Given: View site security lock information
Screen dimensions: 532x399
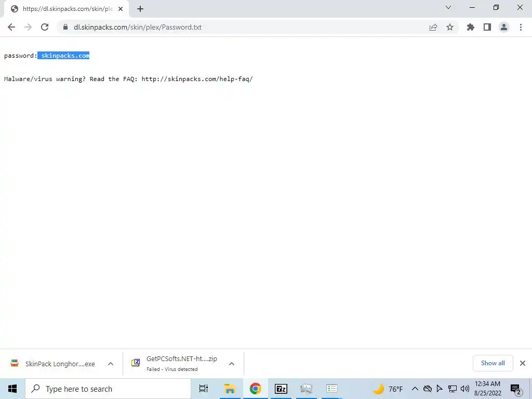Looking at the screenshot, I should (65, 27).
